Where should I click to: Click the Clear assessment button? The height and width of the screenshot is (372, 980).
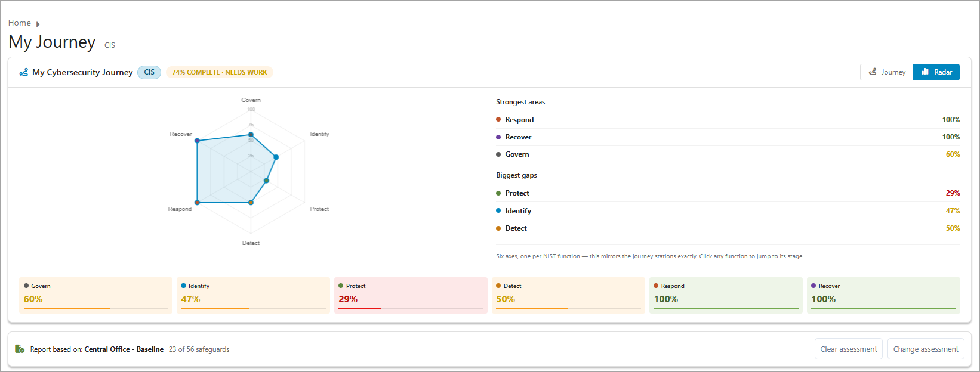pyautogui.click(x=849, y=349)
